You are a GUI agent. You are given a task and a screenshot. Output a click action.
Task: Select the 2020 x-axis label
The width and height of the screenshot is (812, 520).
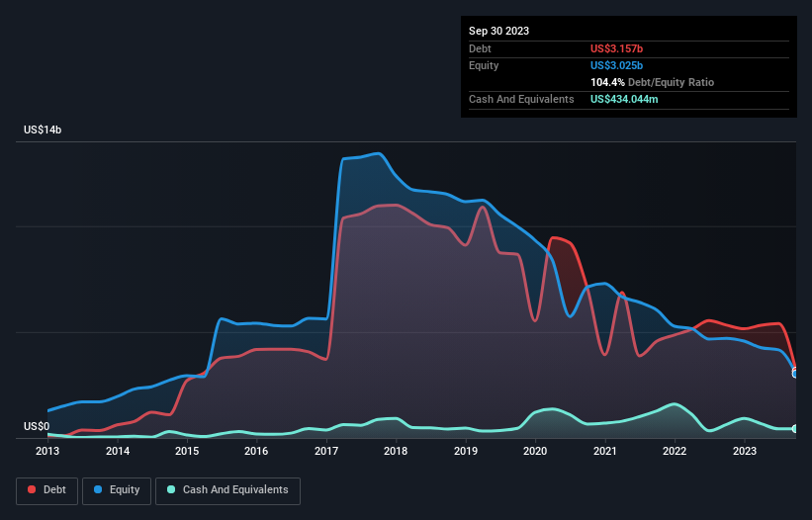[x=535, y=451]
